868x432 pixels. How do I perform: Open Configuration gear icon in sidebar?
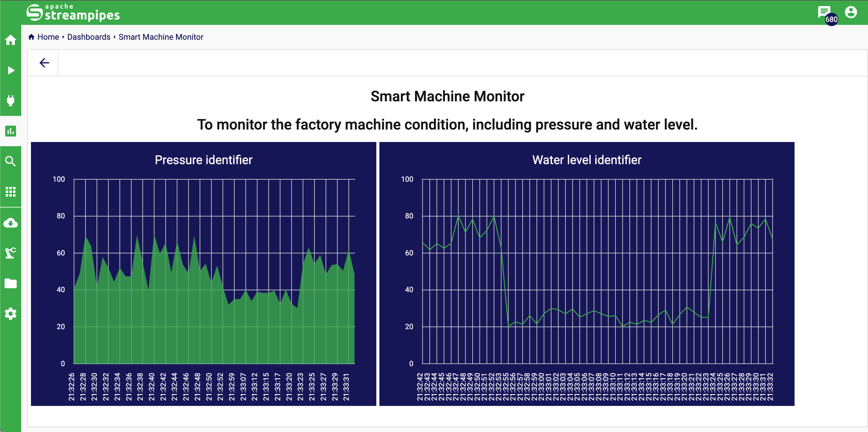[10, 313]
